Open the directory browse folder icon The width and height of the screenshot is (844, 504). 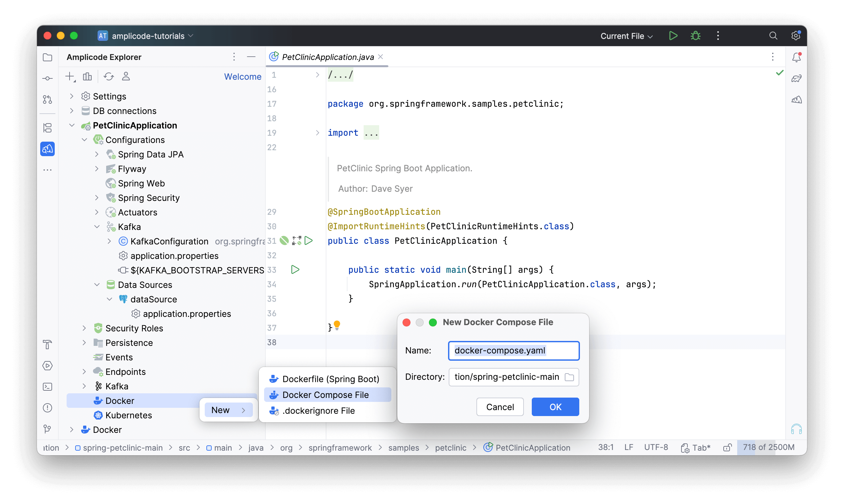pos(569,377)
